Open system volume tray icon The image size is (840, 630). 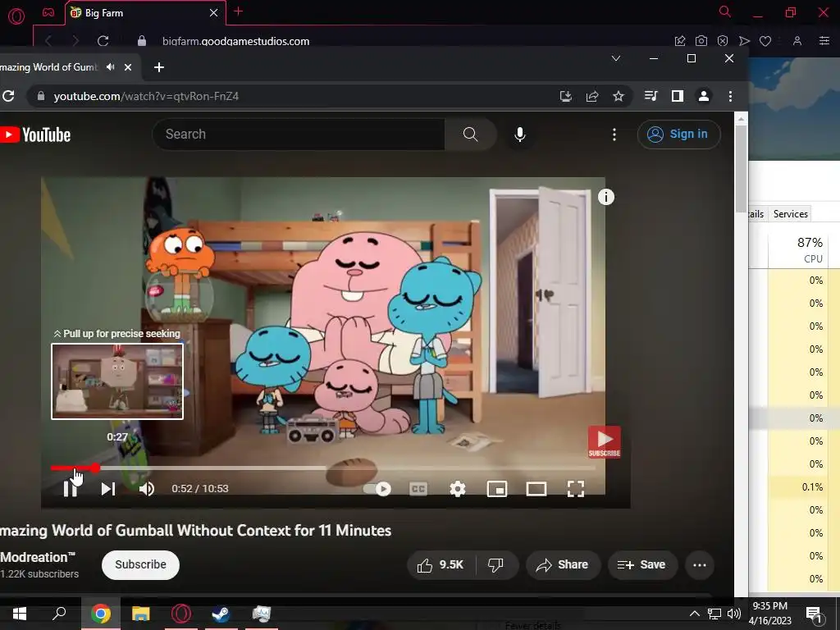pyautogui.click(x=734, y=614)
